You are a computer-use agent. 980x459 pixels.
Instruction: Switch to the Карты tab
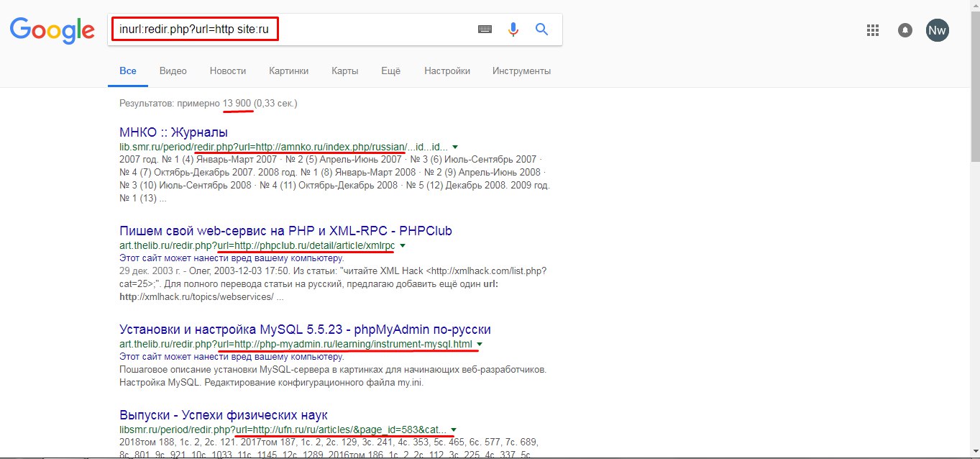[x=345, y=71]
